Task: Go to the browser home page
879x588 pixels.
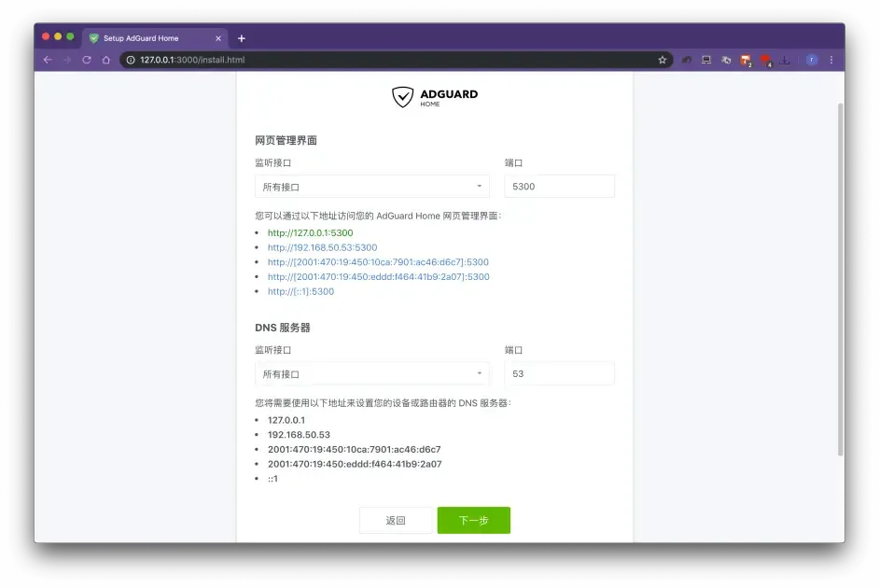Action: tap(106, 60)
